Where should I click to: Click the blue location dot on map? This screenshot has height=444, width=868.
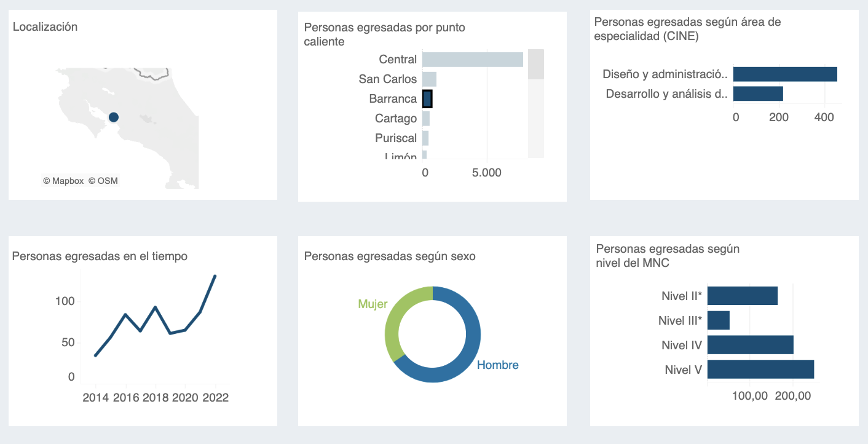click(113, 117)
